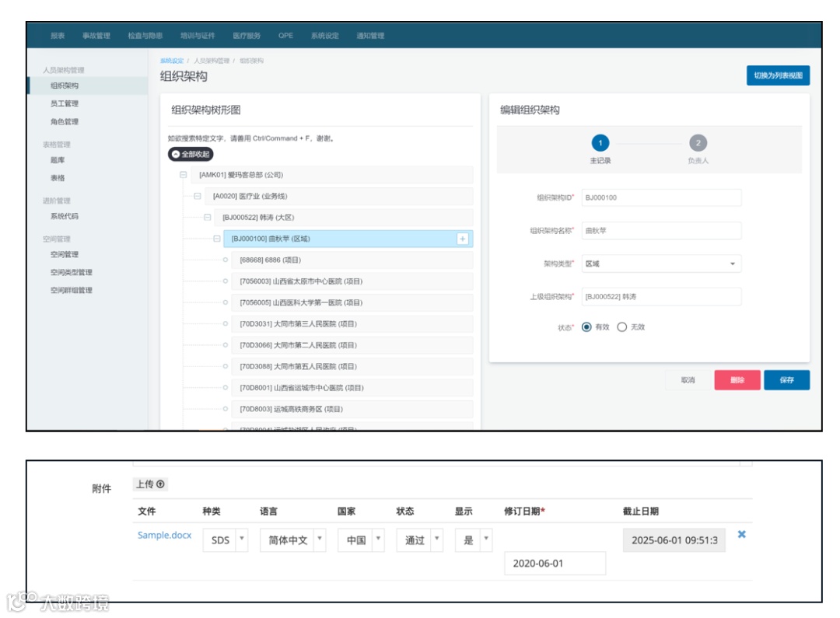Viewport: 840px width, 618px height.
Task: Open the 简体中文 language dropdown
Action: (293, 539)
